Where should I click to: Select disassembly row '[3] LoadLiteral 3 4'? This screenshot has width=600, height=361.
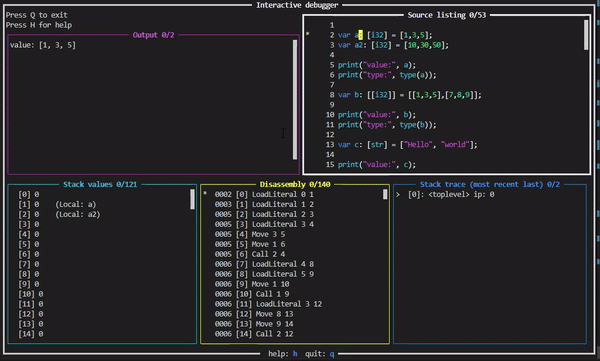[264, 224]
